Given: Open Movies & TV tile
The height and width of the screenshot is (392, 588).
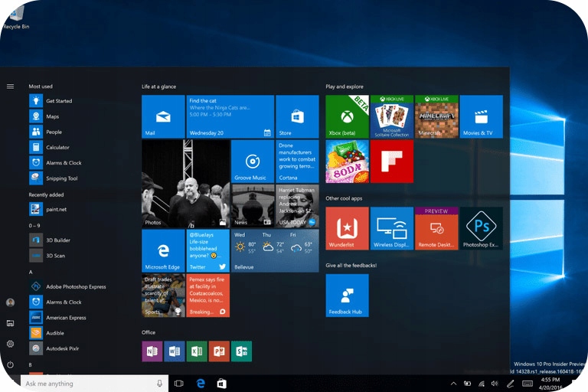Looking at the screenshot, I should click(482, 116).
